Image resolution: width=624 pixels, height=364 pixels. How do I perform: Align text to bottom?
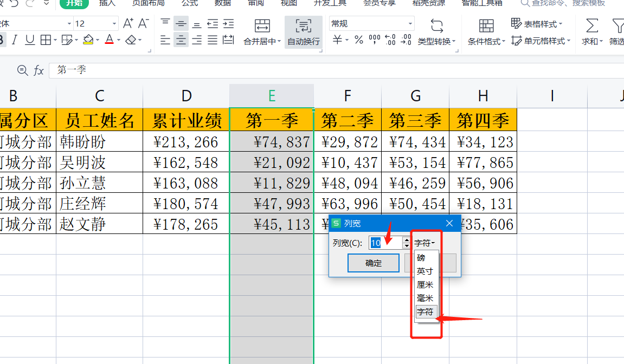click(x=197, y=24)
